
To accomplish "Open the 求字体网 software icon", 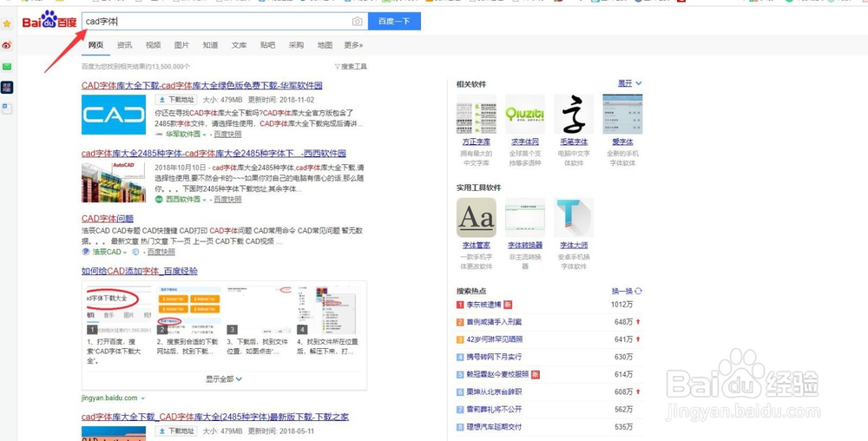I will pyautogui.click(x=525, y=114).
